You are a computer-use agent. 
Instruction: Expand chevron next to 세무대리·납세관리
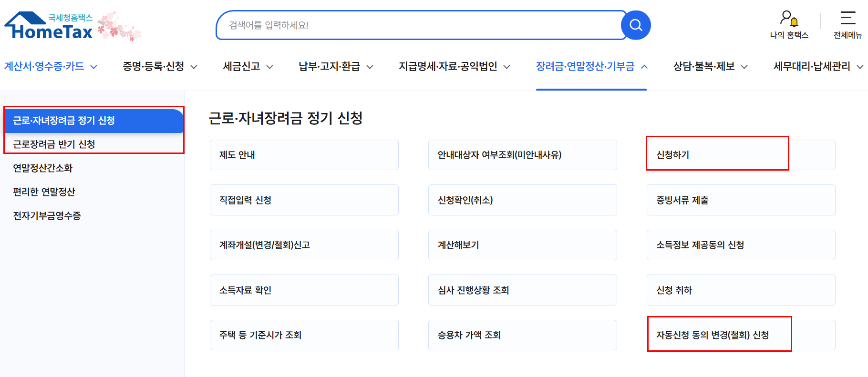click(x=860, y=67)
